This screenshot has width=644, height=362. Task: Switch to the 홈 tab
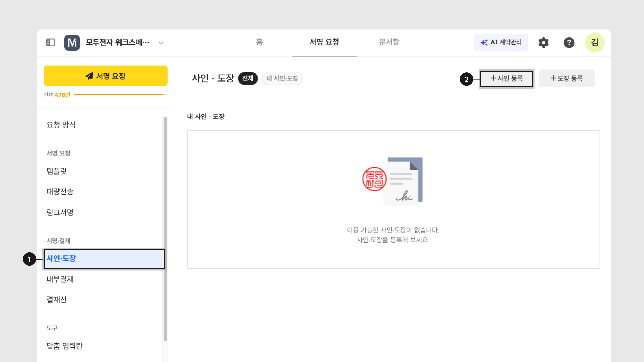pos(259,42)
